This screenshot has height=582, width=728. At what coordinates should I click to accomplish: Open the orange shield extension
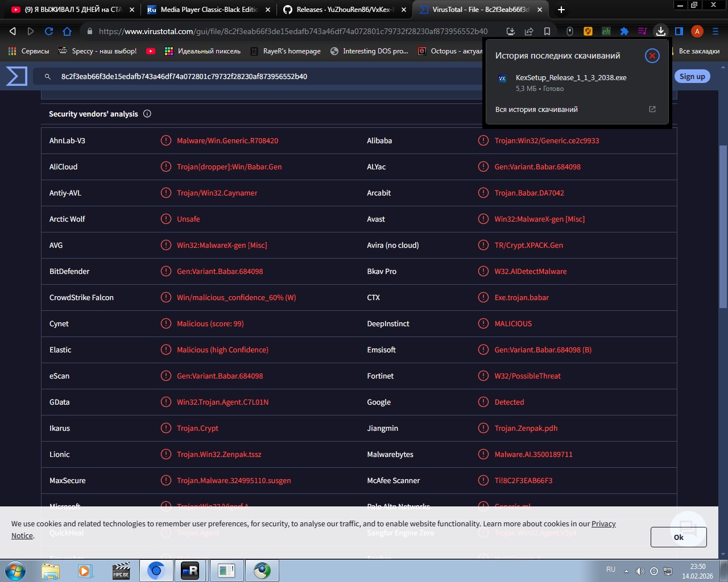pos(588,31)
